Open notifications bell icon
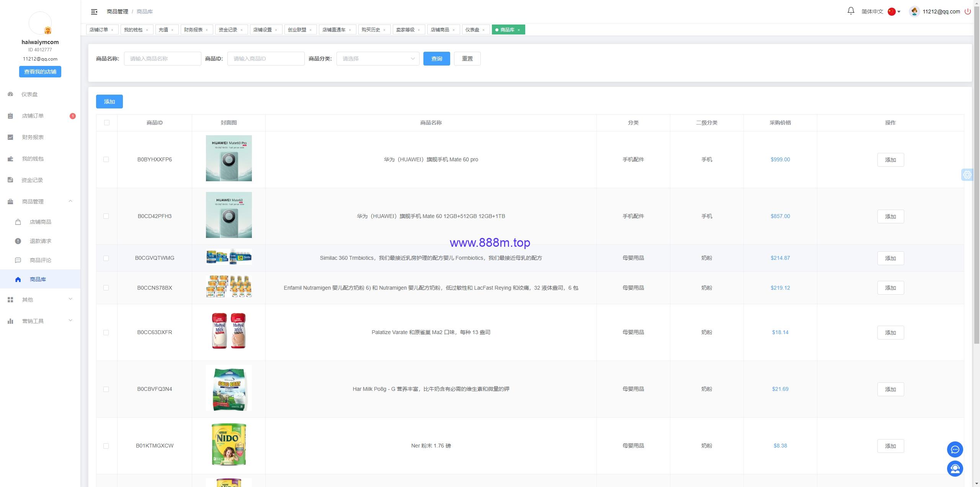 [x=851, y=11]
